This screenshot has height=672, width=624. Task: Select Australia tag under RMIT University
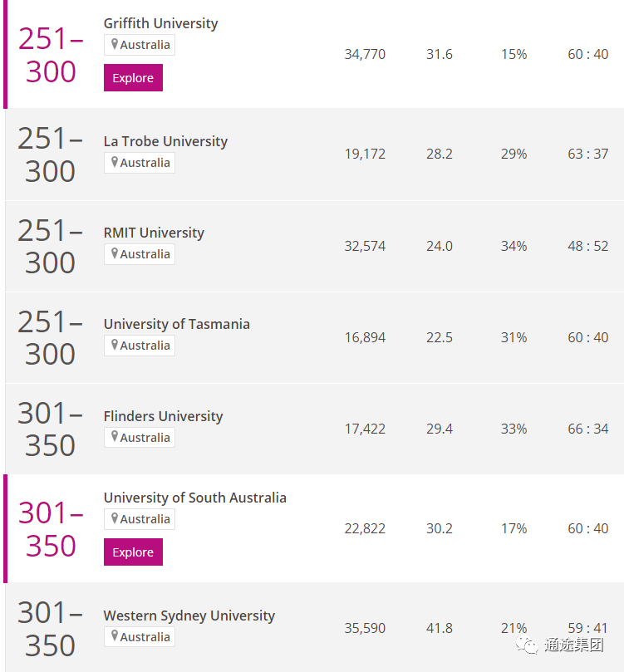(x=140, y=254)
